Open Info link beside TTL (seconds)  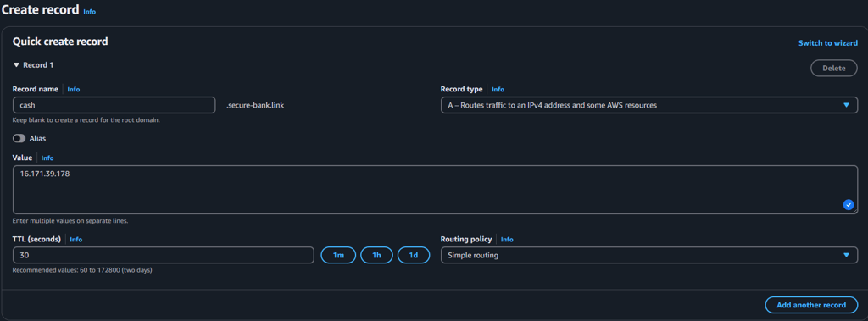click(75, 239)
